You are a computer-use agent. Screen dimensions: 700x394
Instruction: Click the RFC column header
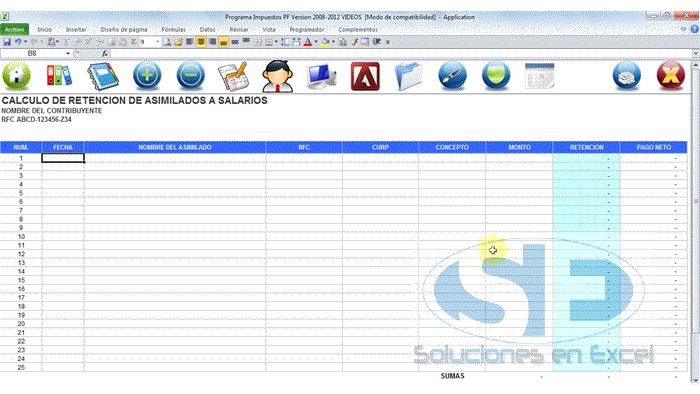[304, 147]
